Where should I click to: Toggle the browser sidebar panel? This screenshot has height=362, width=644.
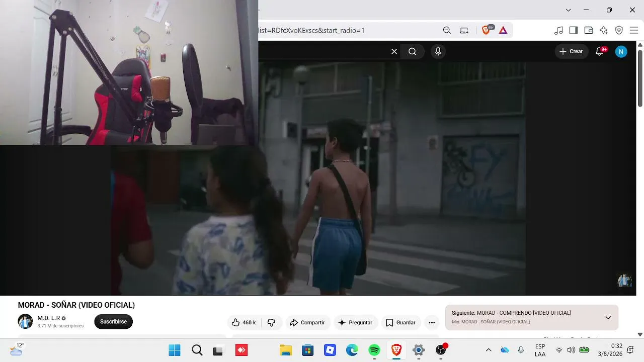pyautogui.click(x=574, y=30)
